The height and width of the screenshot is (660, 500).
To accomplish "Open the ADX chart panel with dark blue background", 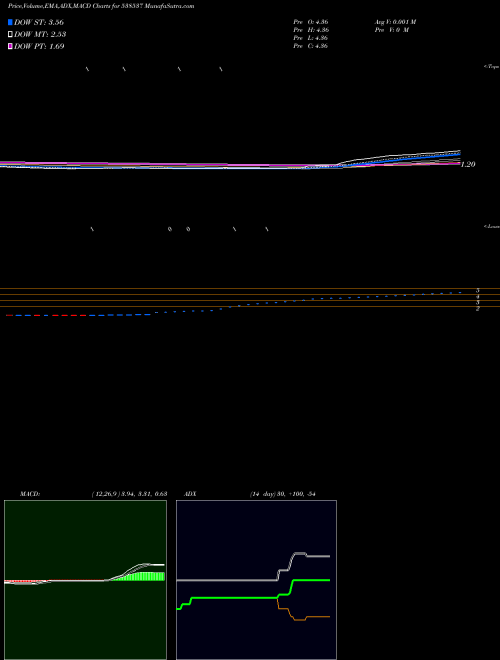I will (256, 580).
